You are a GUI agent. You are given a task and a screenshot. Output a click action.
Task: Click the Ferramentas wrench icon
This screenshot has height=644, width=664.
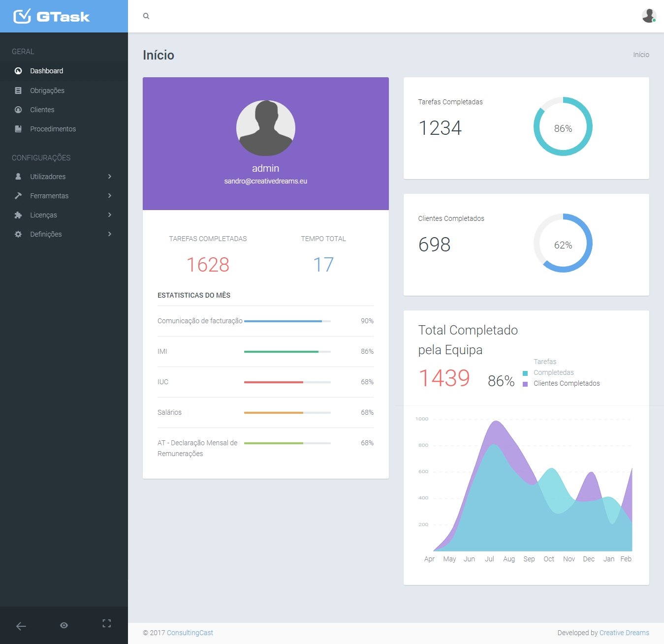tap(18, 196)
